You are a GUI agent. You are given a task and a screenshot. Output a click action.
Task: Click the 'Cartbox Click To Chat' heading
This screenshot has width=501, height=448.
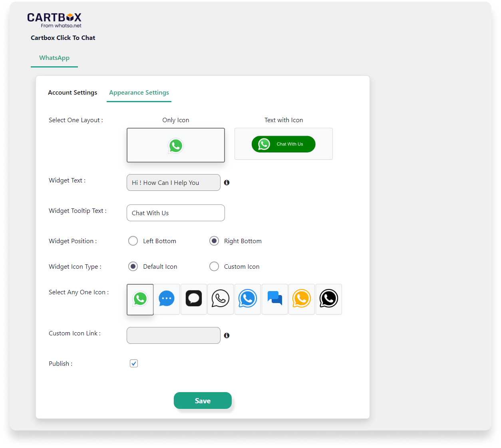tap(63, 38)
